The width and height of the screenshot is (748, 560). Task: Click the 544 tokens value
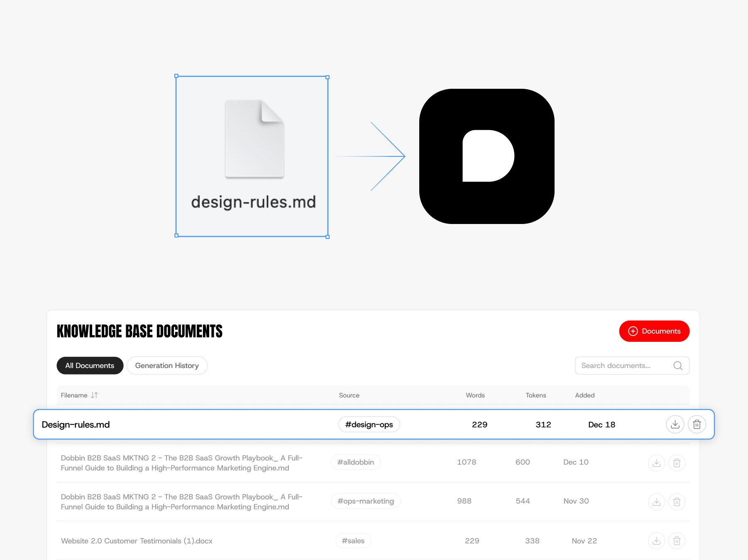coord(523,501)
